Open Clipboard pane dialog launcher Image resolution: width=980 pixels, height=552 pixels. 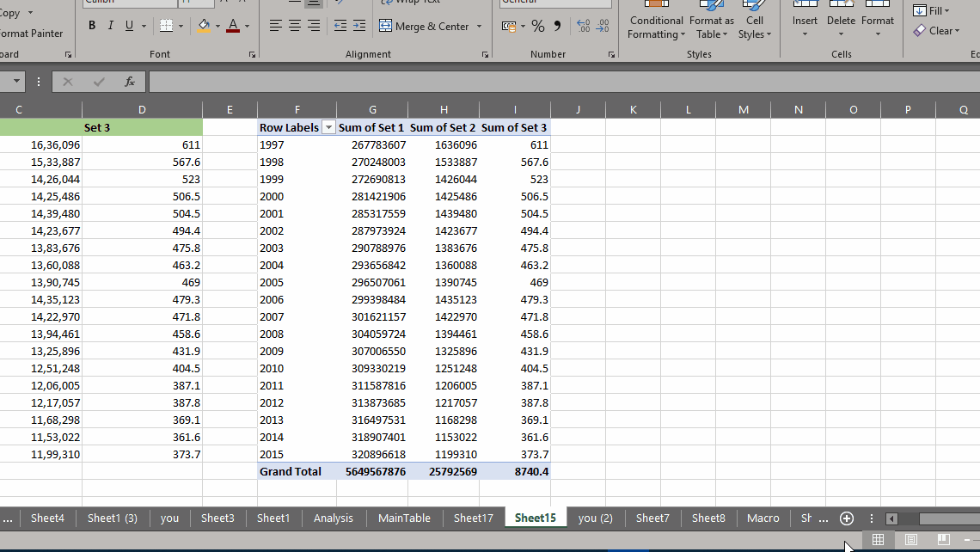[68, 55]
